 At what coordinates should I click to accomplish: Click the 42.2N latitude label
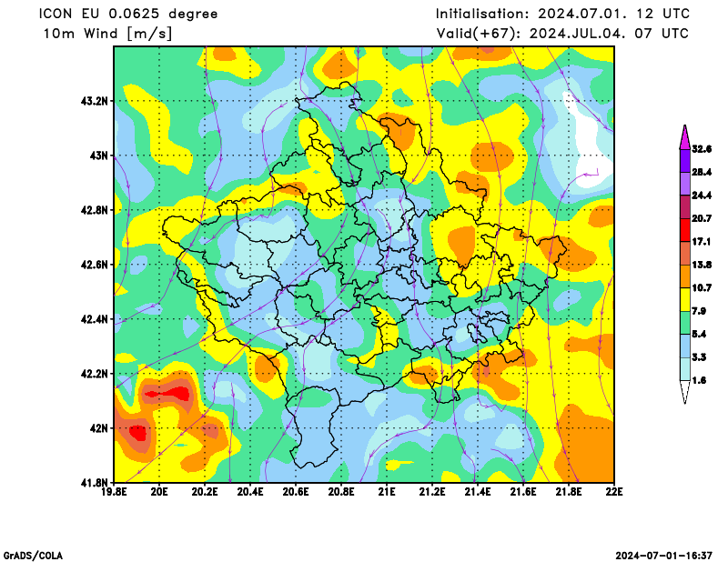(x=95, y=374)
